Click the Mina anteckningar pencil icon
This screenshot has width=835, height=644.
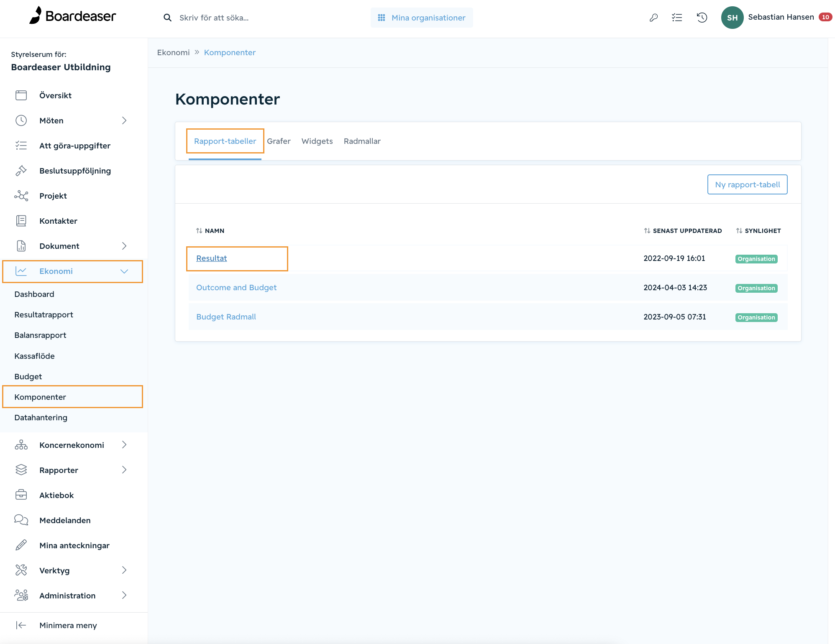21,545
